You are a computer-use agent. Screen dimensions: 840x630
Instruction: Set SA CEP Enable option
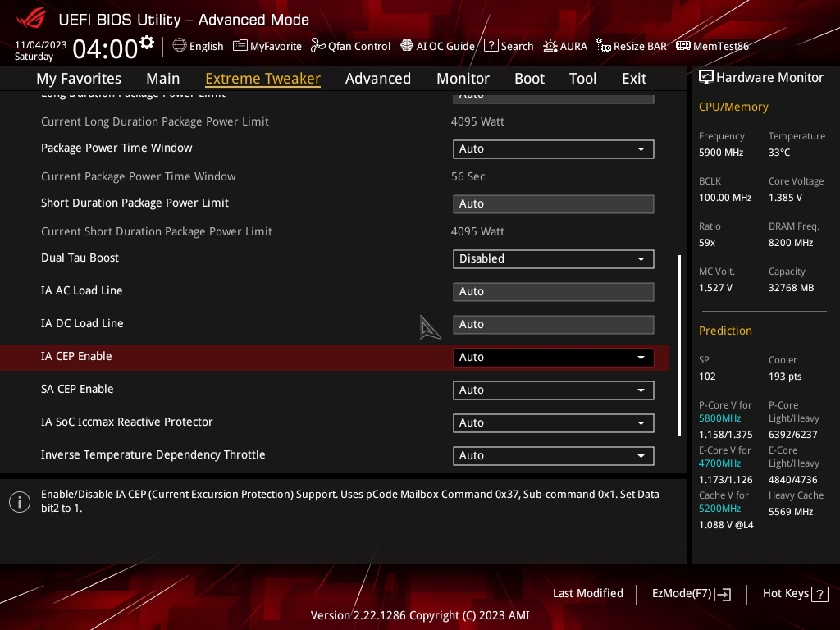pos(553,390)
